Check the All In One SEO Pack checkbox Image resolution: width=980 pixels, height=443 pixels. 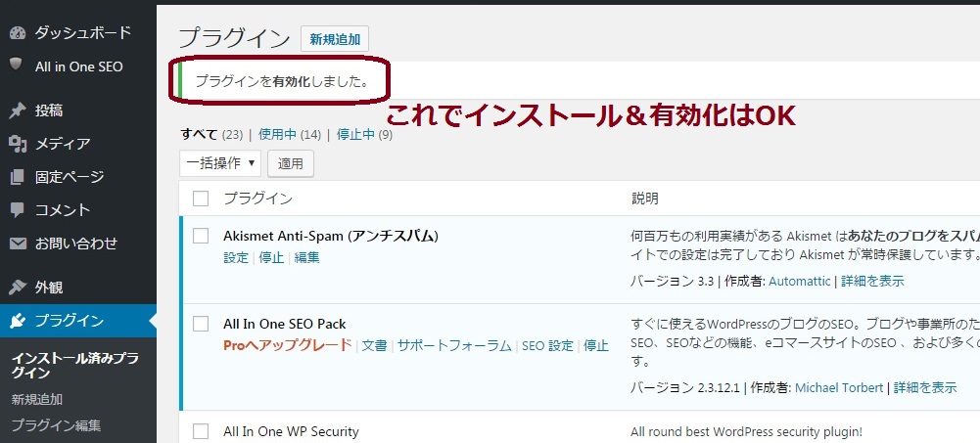pyautogui.click(x=201, y=324)
